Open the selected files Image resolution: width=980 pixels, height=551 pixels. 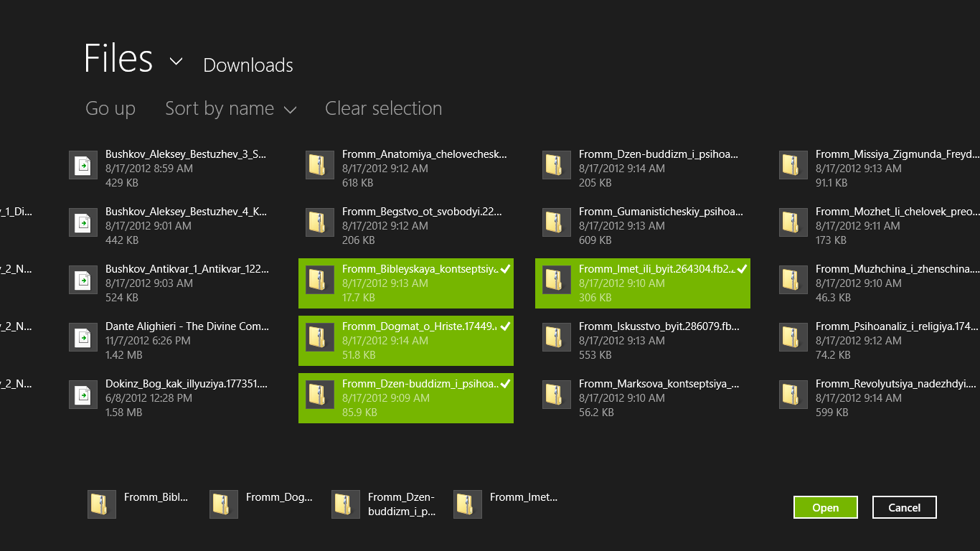[x=825, y=507]
